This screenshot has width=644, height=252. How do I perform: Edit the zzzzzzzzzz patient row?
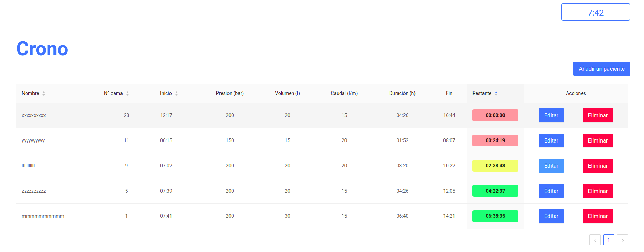pyautogui.click(x=551, y=191)
